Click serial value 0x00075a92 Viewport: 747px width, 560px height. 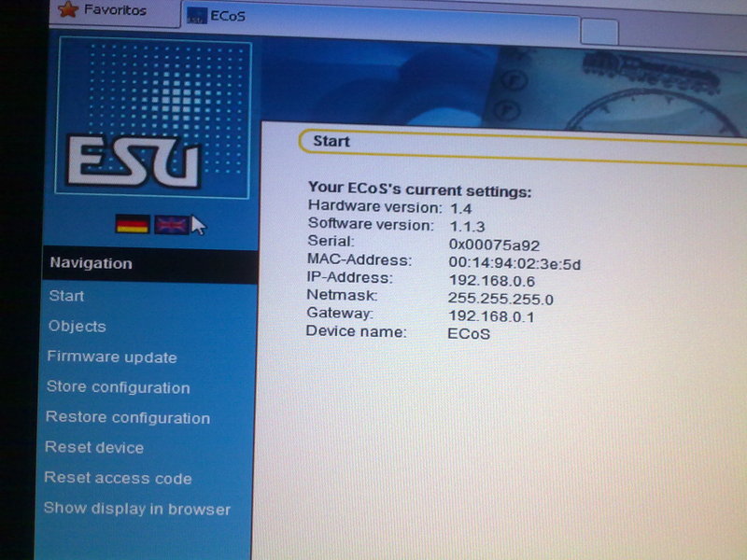494,245
